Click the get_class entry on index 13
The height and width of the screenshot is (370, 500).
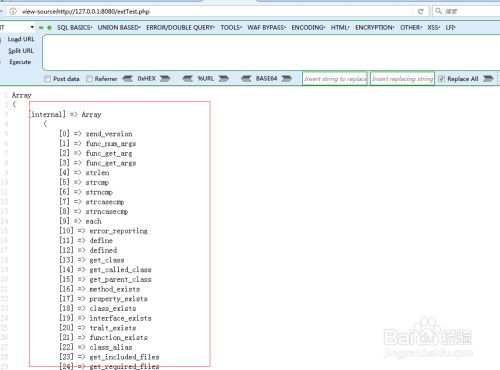107,260
